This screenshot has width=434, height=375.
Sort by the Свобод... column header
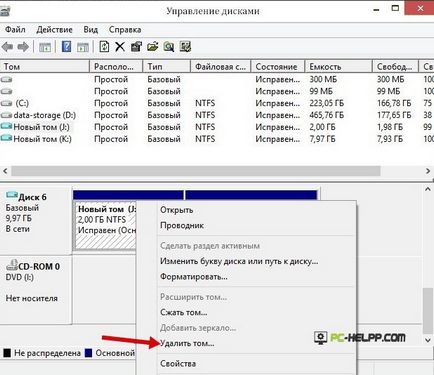pos(395,66)
